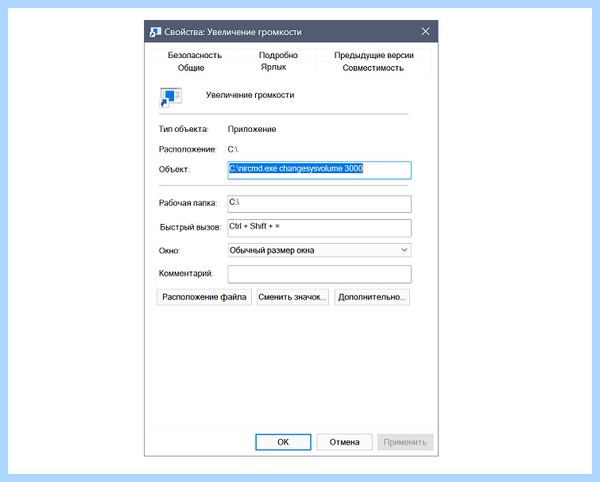The image size is (600, 482).
Task: Click the Объект field with nircmd.exe command
Action: click(320, 170)
